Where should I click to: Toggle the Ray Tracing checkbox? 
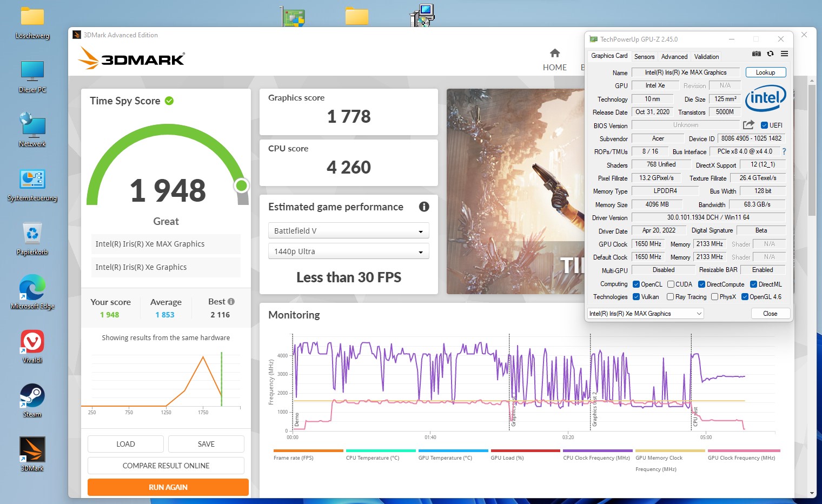pos(671,296)
